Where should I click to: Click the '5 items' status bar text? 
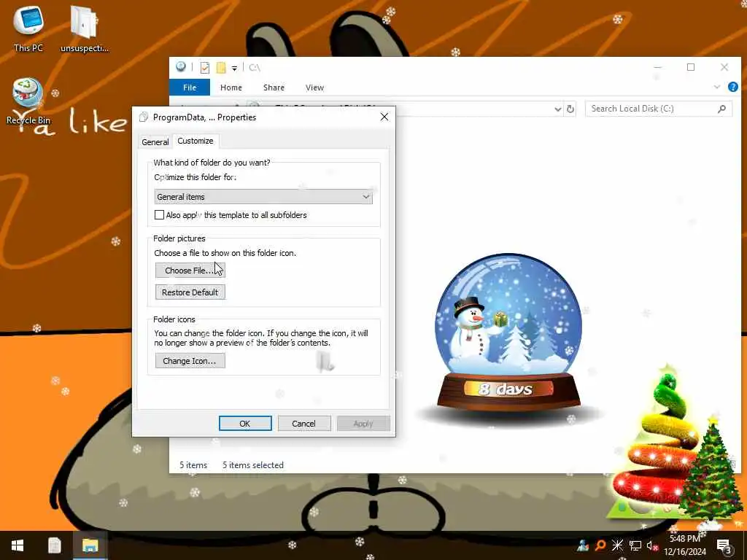pos(193,465)
